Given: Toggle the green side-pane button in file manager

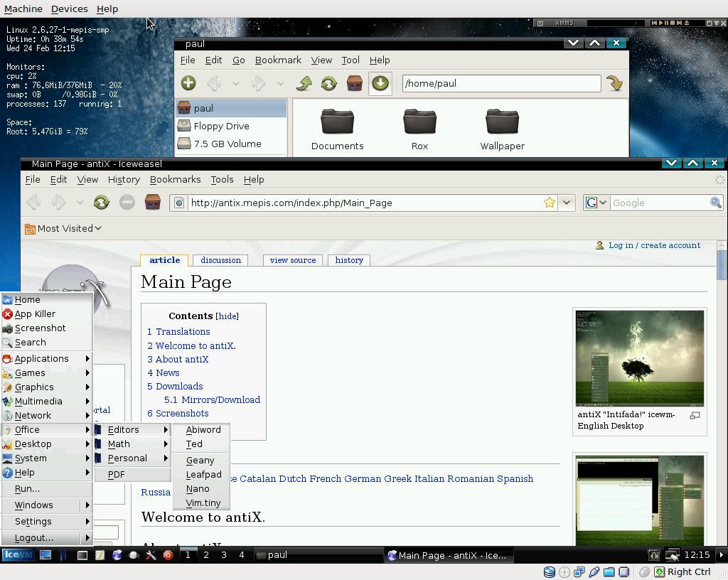Looking at the screenshot, I should pyautogui.click(x=380, y=83).
